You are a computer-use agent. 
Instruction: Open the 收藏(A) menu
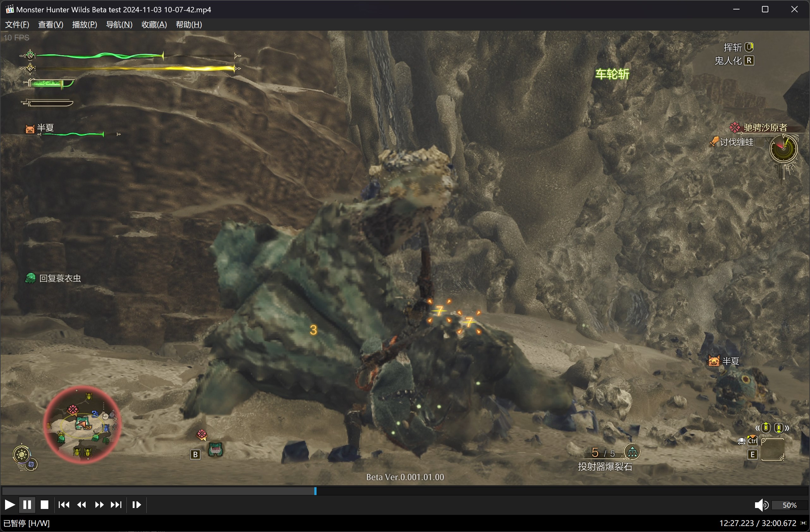point(154,25)
